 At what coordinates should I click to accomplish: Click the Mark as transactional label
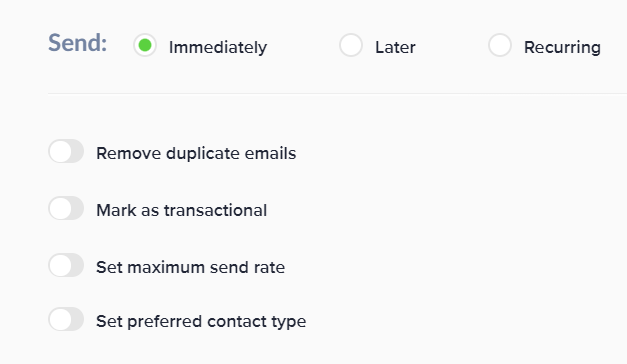[x=182, y=210]
